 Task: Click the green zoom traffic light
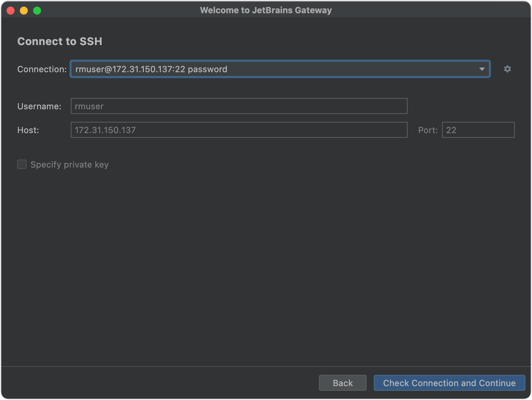pos(36,10)
